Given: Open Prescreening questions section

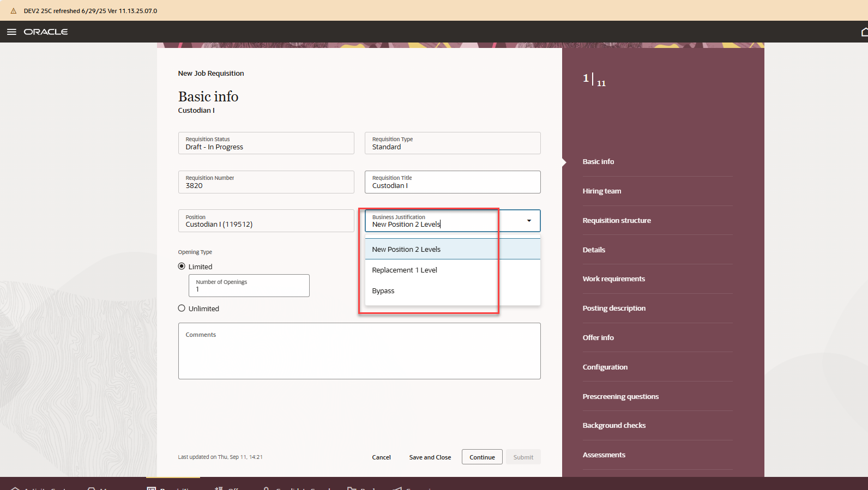Looking at the screenshot, I should pos(620,396).
